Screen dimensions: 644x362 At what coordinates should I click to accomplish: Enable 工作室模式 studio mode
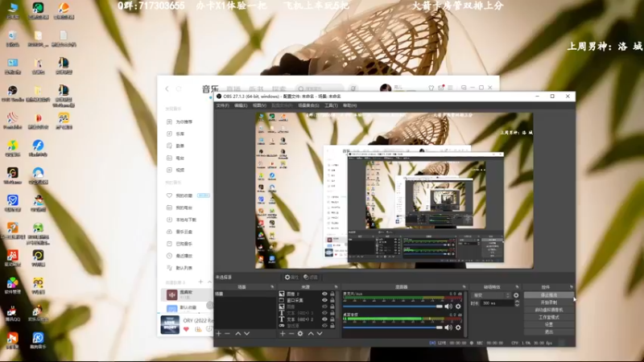click(549, 317)
